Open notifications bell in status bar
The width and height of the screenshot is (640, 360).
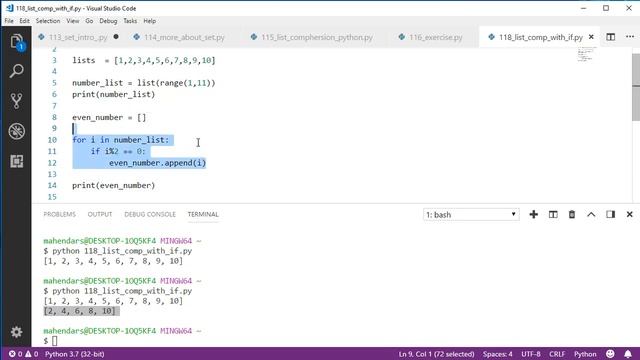628,354
